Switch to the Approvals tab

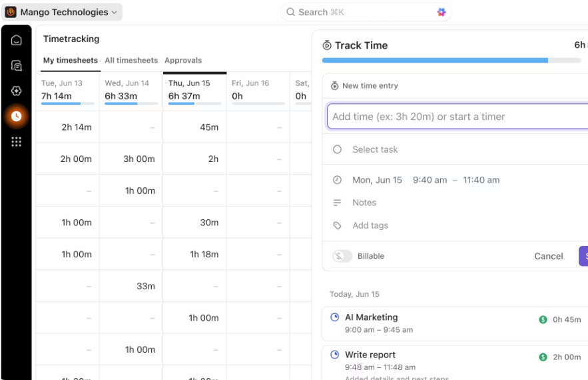pos(183,60)
